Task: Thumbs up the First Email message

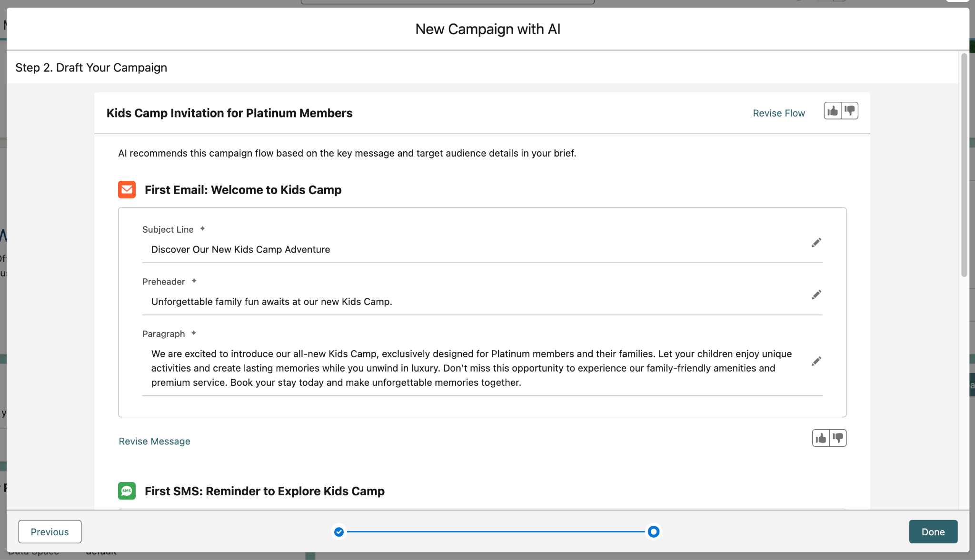Action: pyautogui.click(x=820, y=438)
